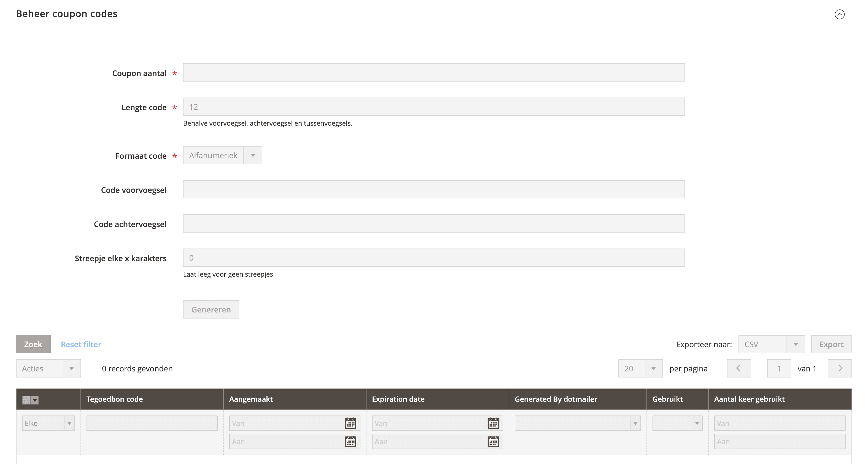
Task: Sort by Aangemaakt column header
Action: [x=295, y=399]
